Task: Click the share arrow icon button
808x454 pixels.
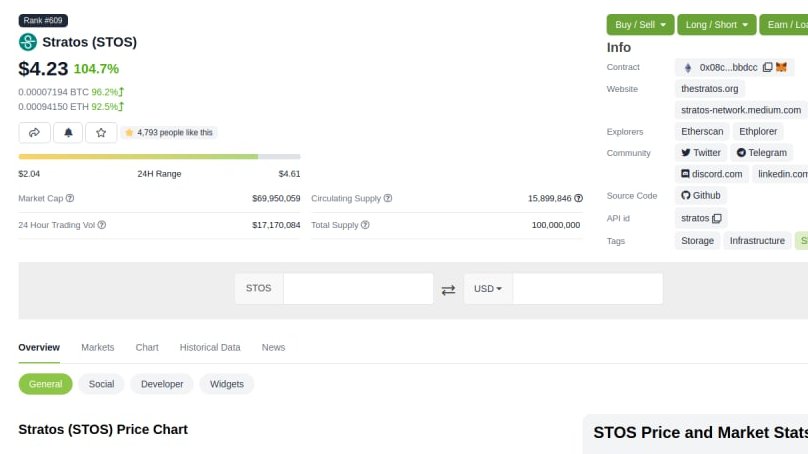Action: (35, 132)
